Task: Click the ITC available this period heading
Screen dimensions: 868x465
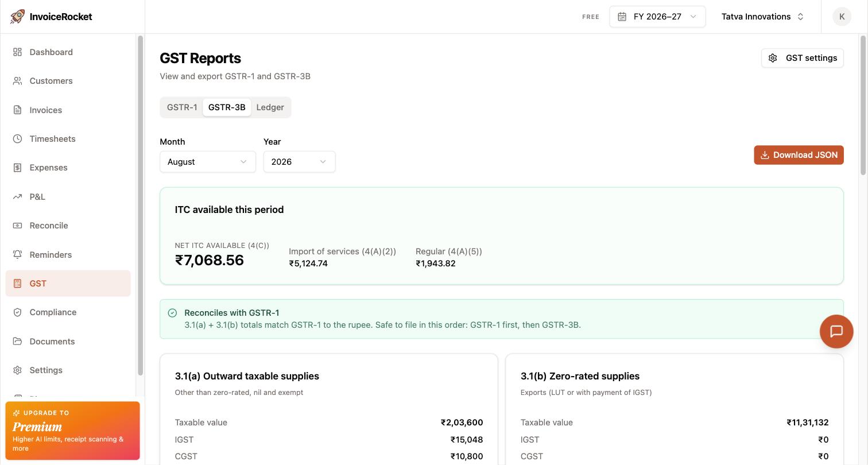Action: (x=229, y=210)
